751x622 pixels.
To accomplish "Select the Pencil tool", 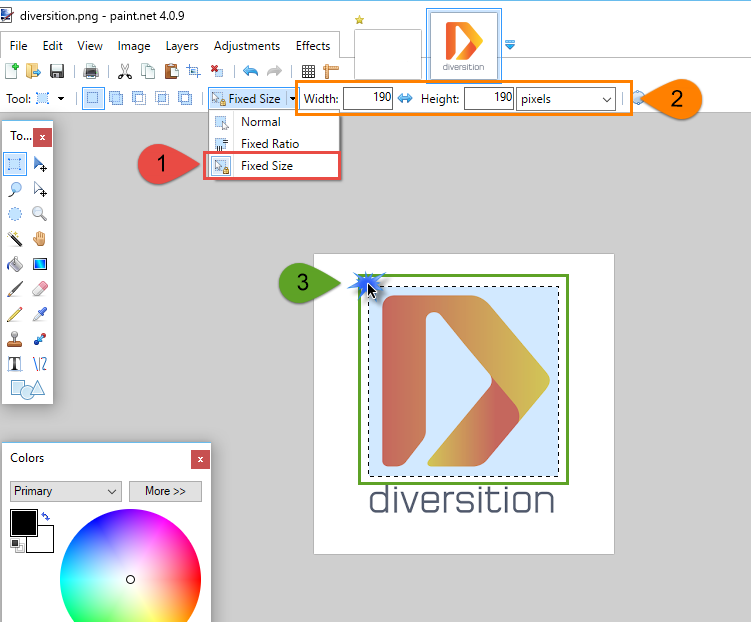I will (x=15, y=314).
